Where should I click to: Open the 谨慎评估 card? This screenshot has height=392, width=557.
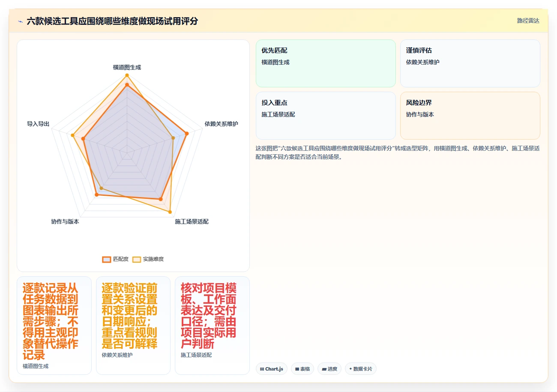(470, 63)
